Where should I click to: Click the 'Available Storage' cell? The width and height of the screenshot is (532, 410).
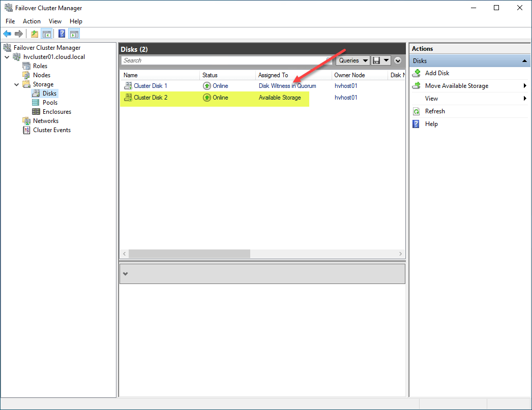click(280, 98)
